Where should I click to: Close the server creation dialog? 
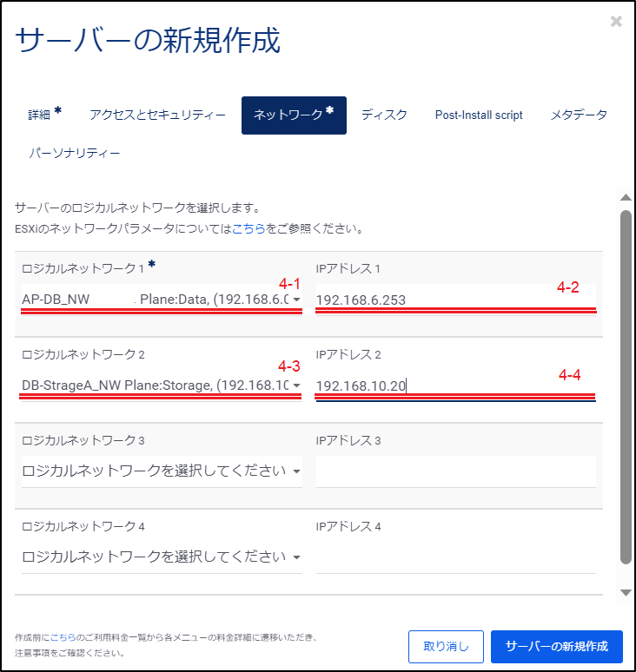click(x=616, y=22)
